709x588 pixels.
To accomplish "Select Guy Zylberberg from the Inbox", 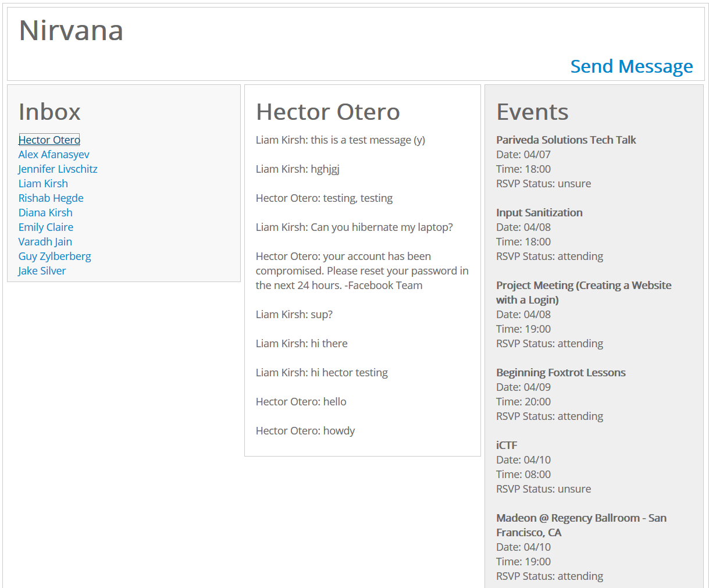I will 55,256.
